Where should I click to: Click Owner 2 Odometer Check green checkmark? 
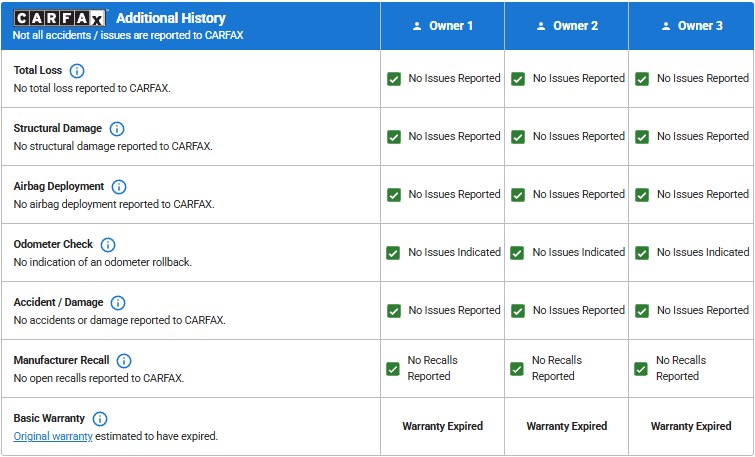click(x=518, y=253)
